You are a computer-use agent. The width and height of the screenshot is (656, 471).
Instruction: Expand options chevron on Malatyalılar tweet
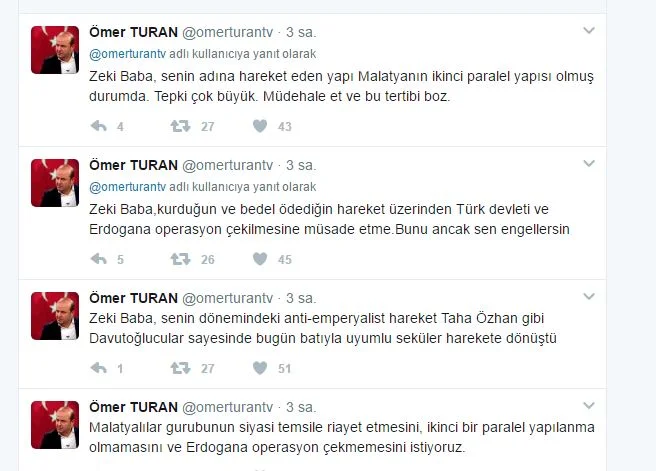[589, 406]
